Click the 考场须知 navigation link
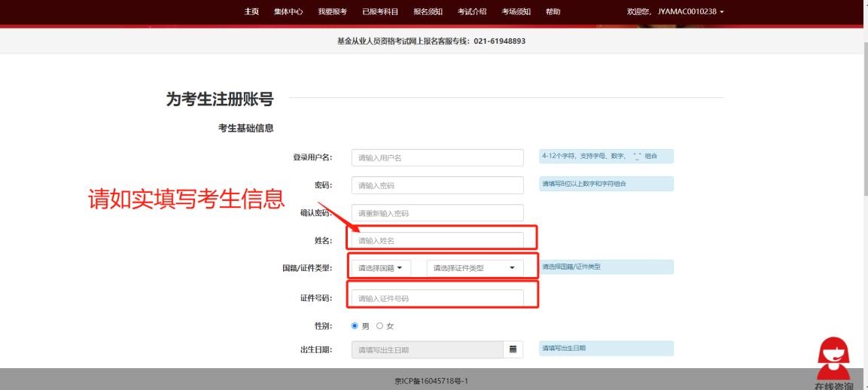This screenshot has height=390, width=868. point(516,11)
